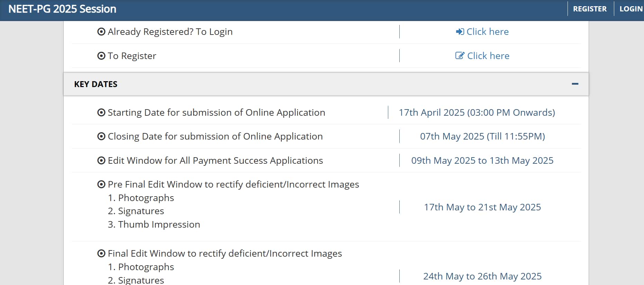Select text 'Already Registered? To Login'

[170, 32]
